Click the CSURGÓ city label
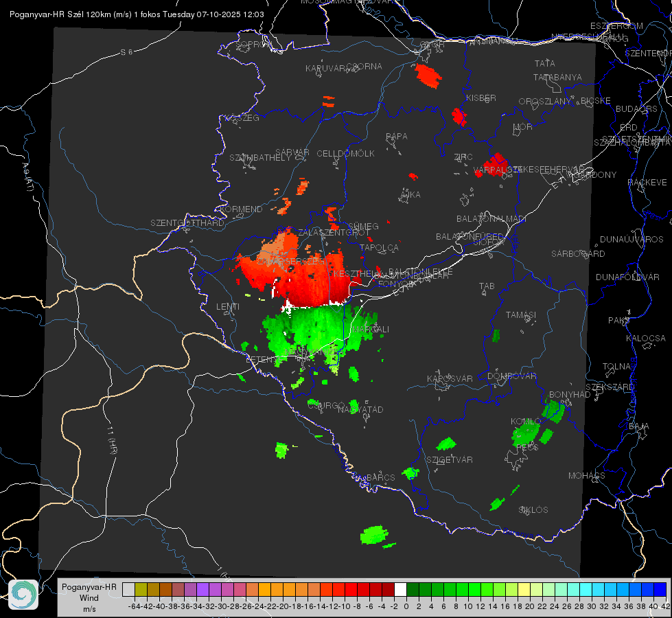Viewport: 672px width, 618px height. 326,406
